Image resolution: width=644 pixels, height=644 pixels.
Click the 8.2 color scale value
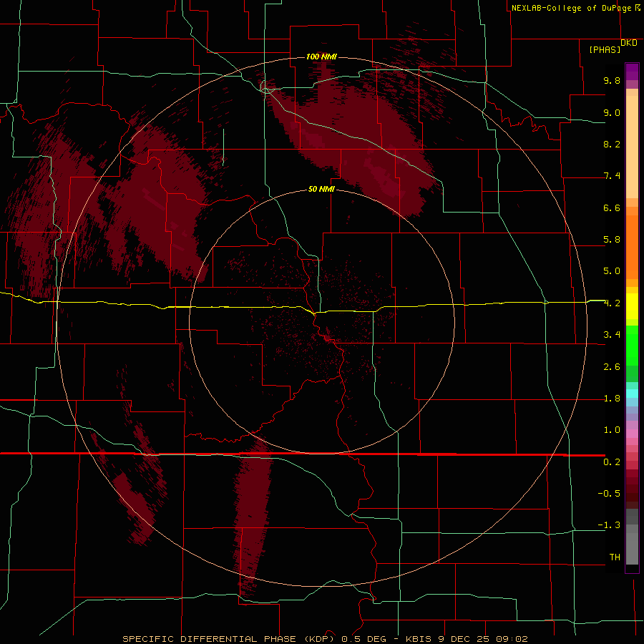[x=612, y=144]
